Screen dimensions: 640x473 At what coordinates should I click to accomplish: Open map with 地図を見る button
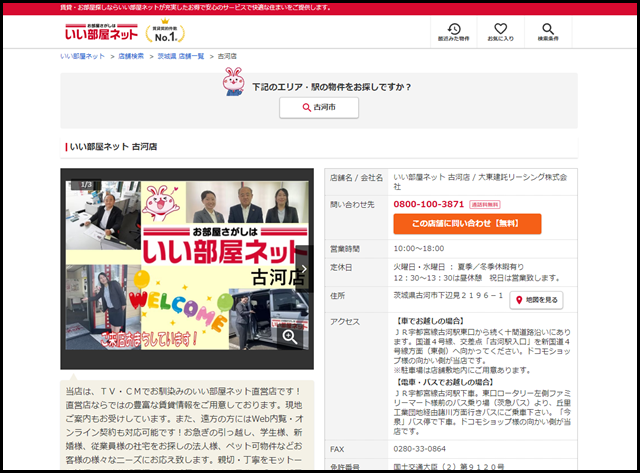[536, 300]
